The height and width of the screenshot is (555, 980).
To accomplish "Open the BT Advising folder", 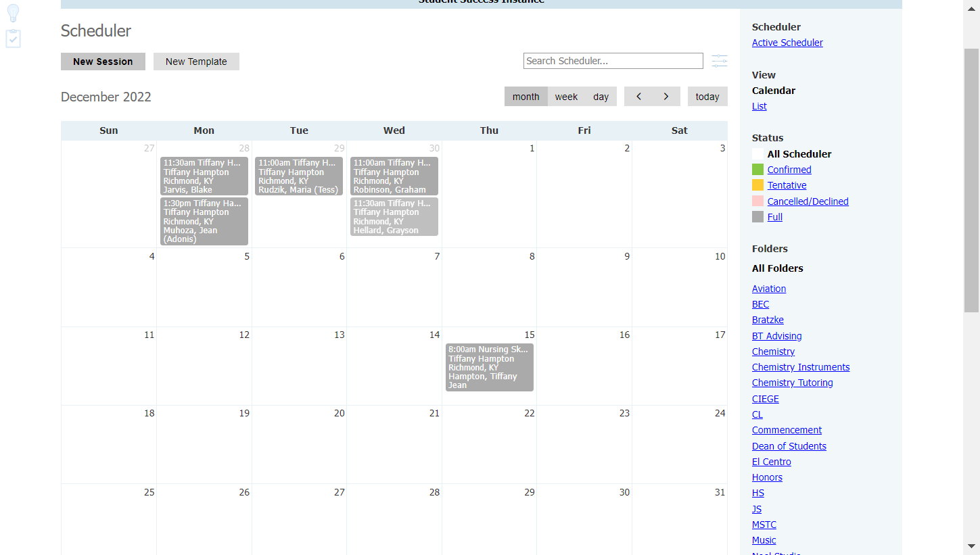I will pyautogui.click(x=776, y=336).
